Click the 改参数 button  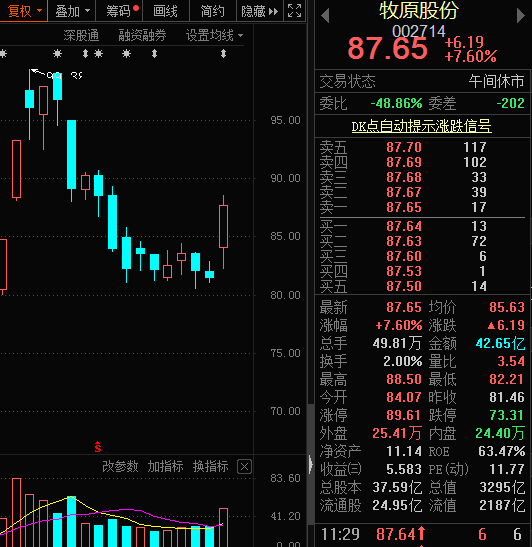[120, 466]
